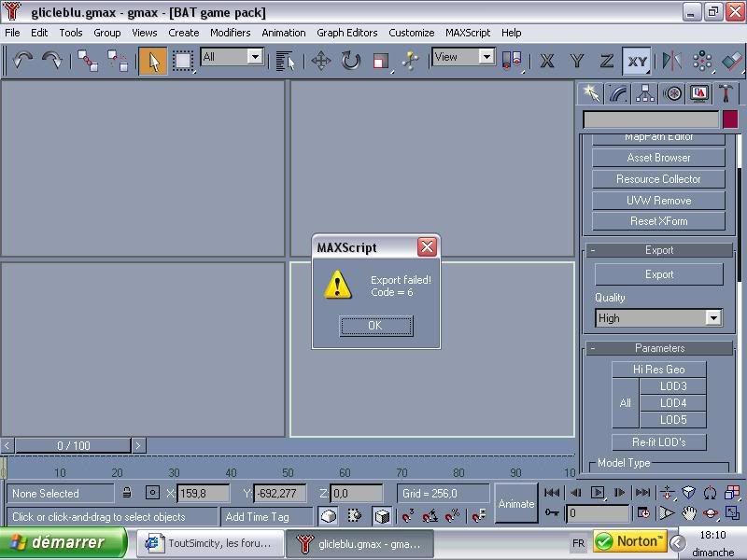Activate the Select and Link tool
747x560 pixels.
pyautogui.click(x=88, y=61)
